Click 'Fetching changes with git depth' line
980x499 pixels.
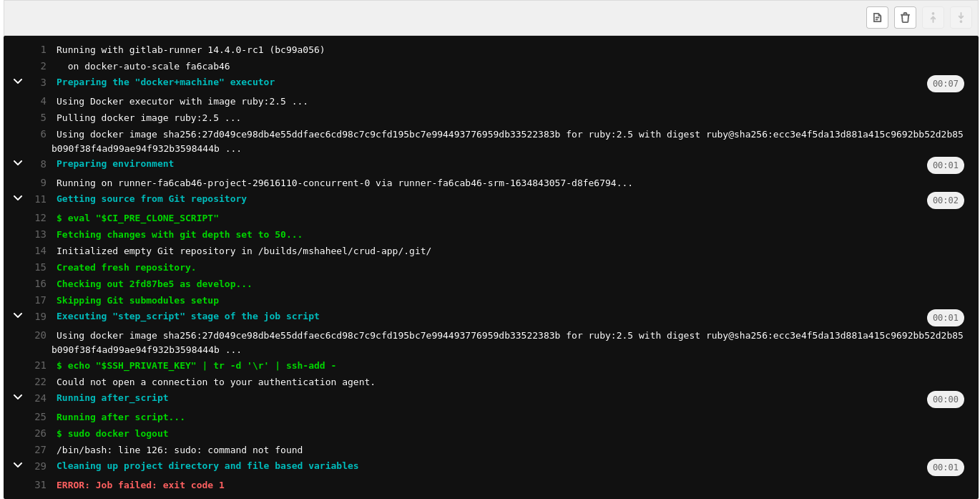click(180, 234)
